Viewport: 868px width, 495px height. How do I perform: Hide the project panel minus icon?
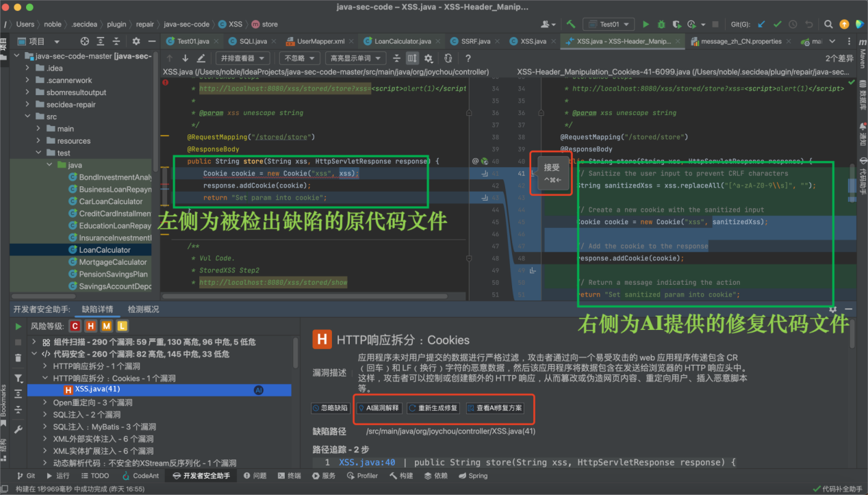tap(151, 41)
